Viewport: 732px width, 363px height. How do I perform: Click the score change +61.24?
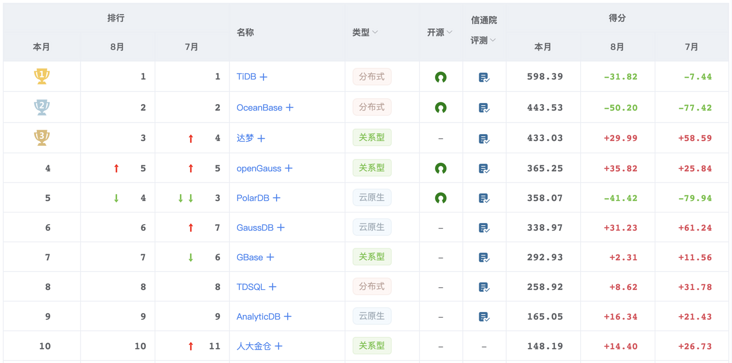pyautogui.click(x=695, y=228)
